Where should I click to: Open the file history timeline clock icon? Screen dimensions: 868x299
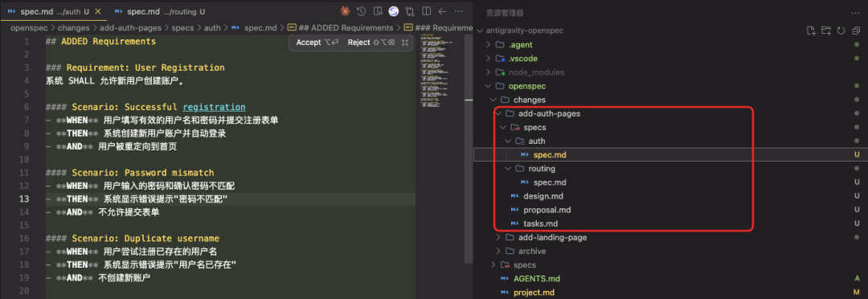[x=361, y=11]
